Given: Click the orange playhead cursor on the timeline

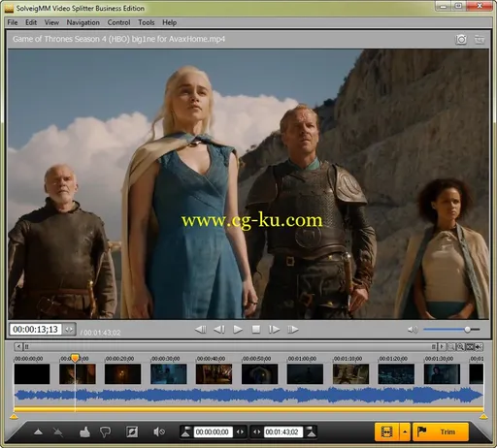Looking at the screenshot, I should (75, 358).
